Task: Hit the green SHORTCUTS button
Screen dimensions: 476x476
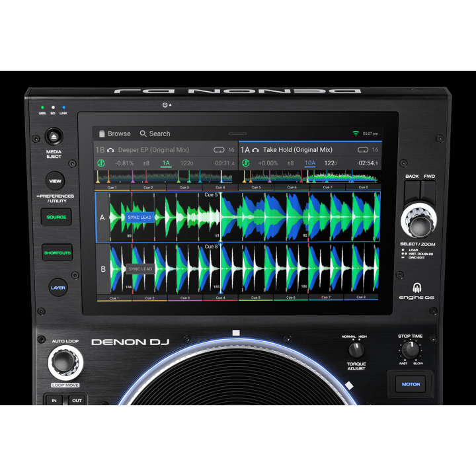Action: pyautogui.click(x=58, y=253)
